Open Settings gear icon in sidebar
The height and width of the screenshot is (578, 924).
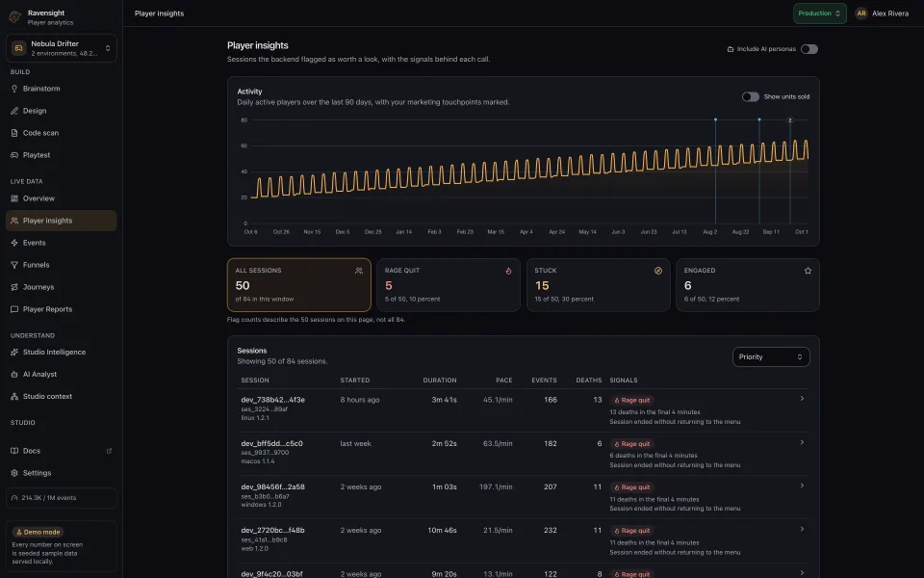(14, 473)
